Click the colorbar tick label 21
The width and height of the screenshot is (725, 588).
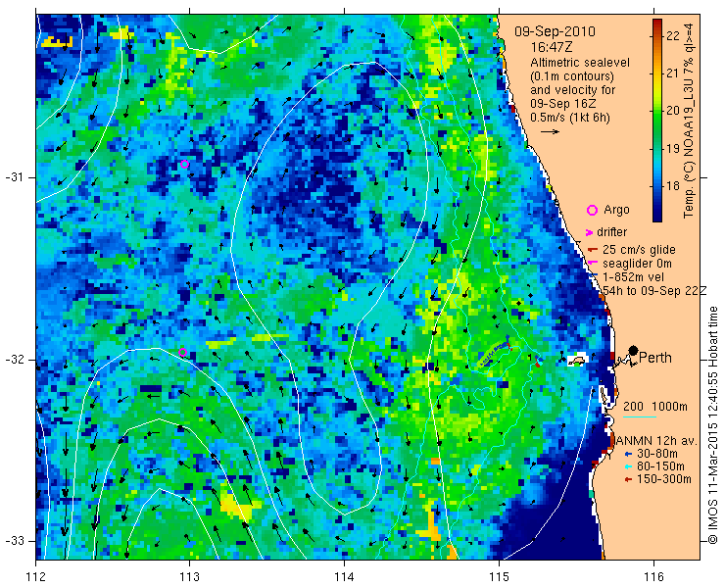[x=673, y=73]
